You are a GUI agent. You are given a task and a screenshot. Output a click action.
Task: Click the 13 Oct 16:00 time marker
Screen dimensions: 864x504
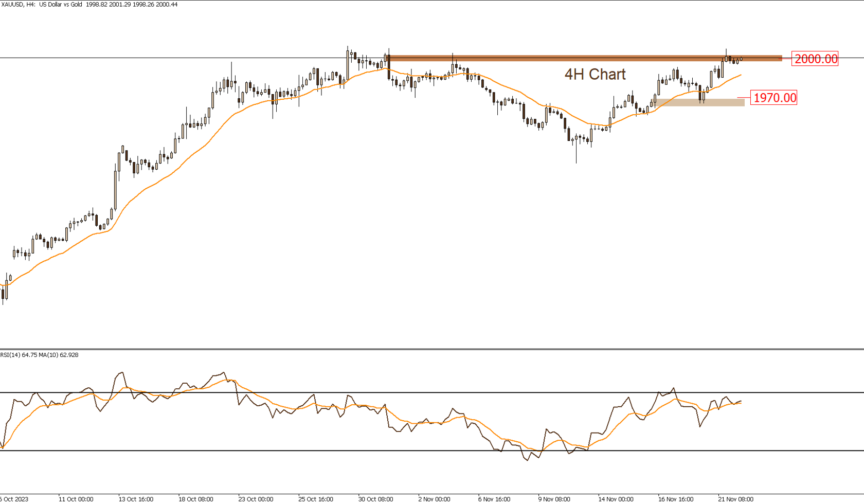pos(136,499)
